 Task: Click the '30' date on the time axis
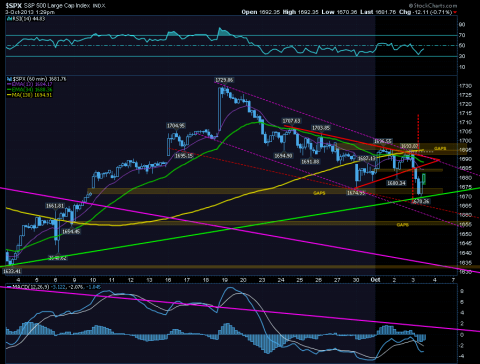(x=356, y=280)
